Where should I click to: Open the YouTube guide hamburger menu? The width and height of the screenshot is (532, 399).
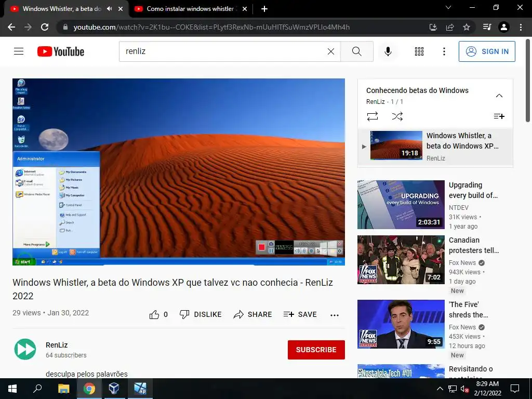point(19,51)
